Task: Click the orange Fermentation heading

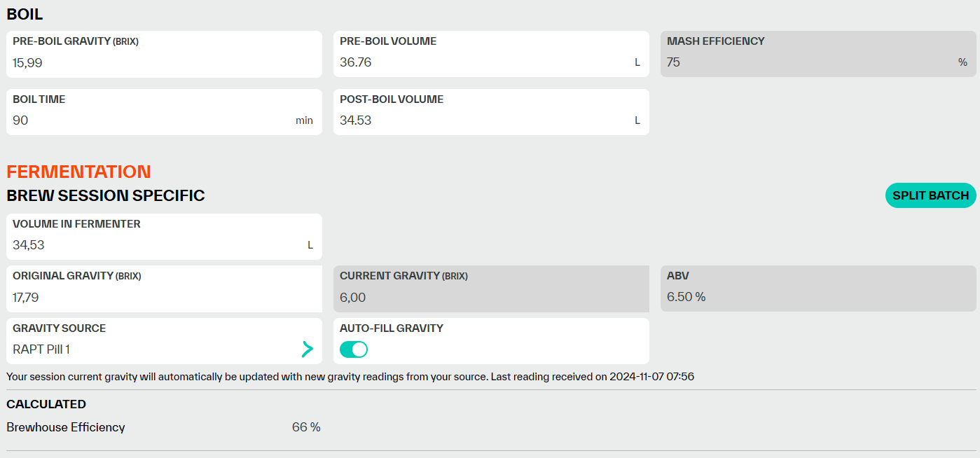Action: point(78,172)
